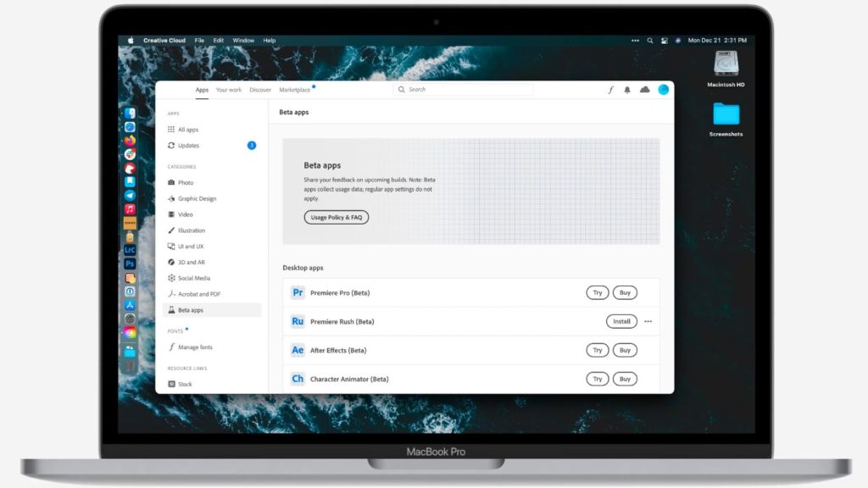Open Control Center in menu bar
The height and width of the screenshot is (488, 868).
(x=665, y=41)
